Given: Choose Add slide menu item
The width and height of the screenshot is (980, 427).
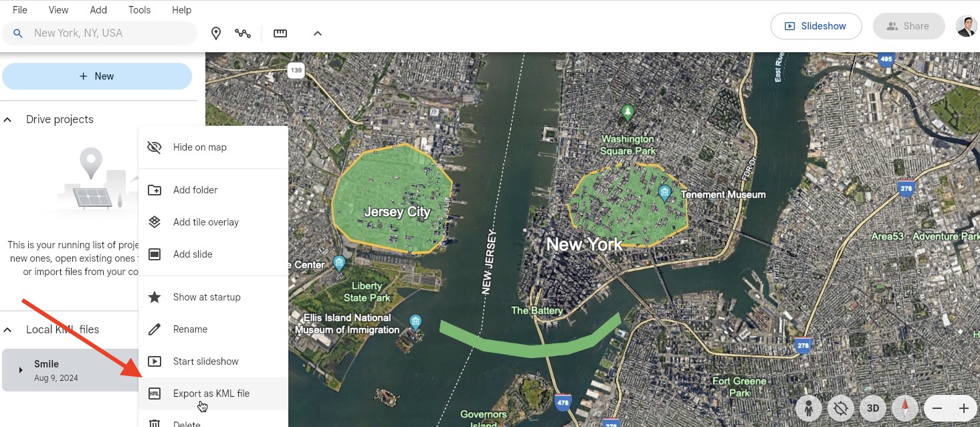Looking at the screenshot, I should (x=213, y=254).
